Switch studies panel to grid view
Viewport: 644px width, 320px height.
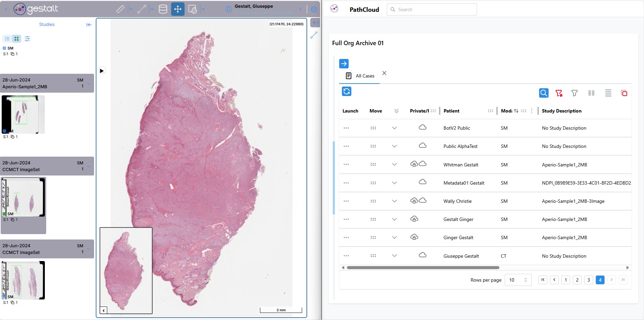tap(17, 39)
